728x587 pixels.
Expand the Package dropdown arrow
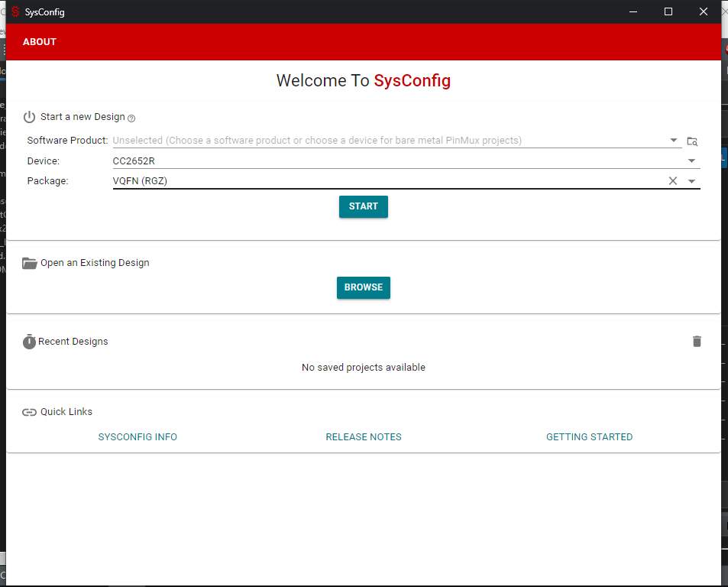point(691,181)
